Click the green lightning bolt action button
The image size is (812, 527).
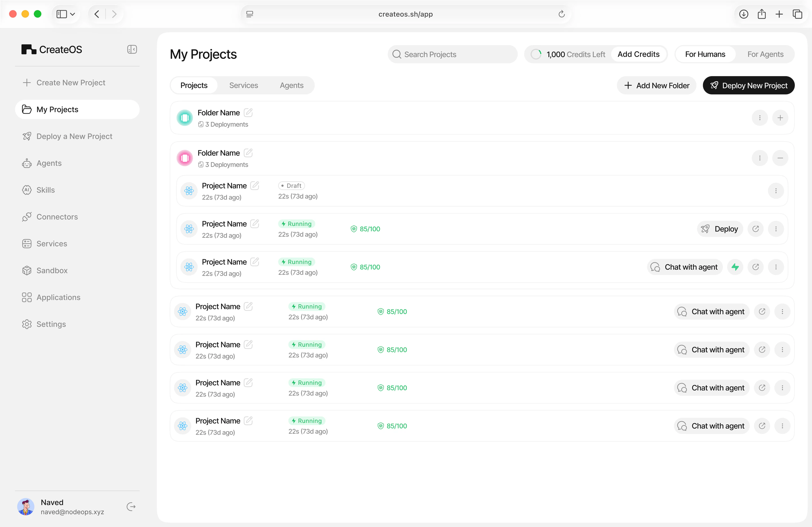[735, 267]
